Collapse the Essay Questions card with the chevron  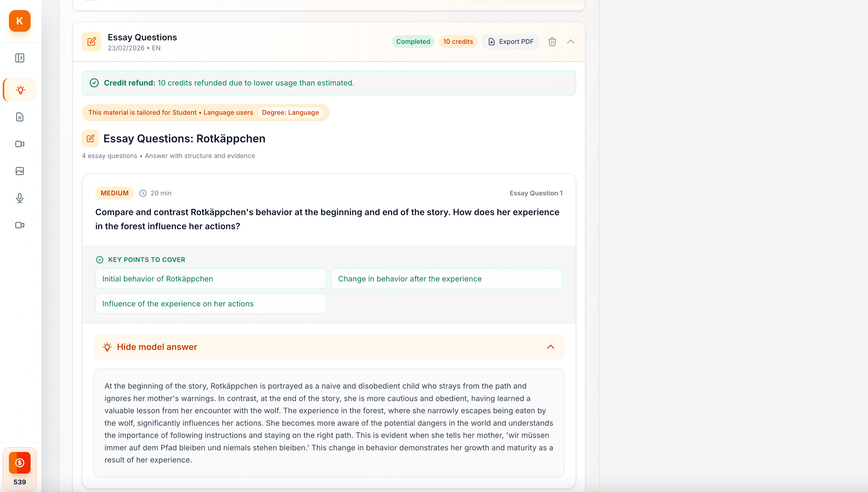coord(570,41)
